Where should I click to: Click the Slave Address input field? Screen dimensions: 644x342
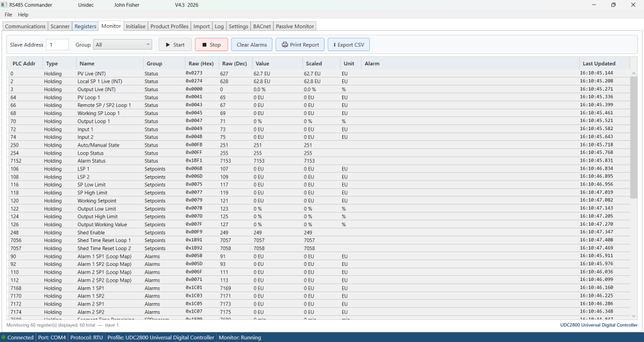click(x=57, y=45)
